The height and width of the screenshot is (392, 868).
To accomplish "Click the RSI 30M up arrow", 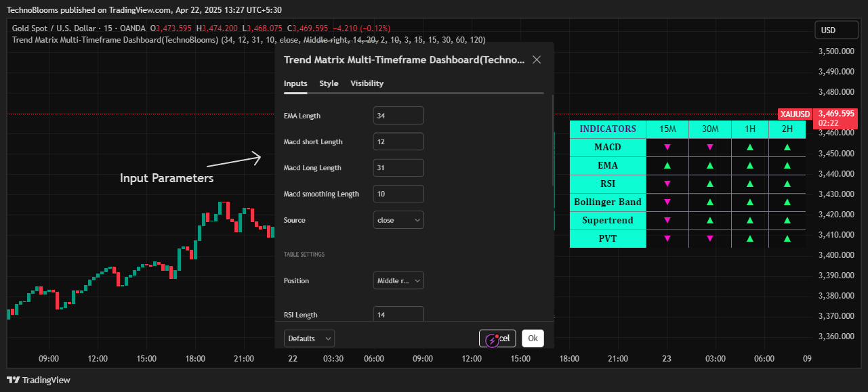I will pyautogui.click(x=710, y=183).
